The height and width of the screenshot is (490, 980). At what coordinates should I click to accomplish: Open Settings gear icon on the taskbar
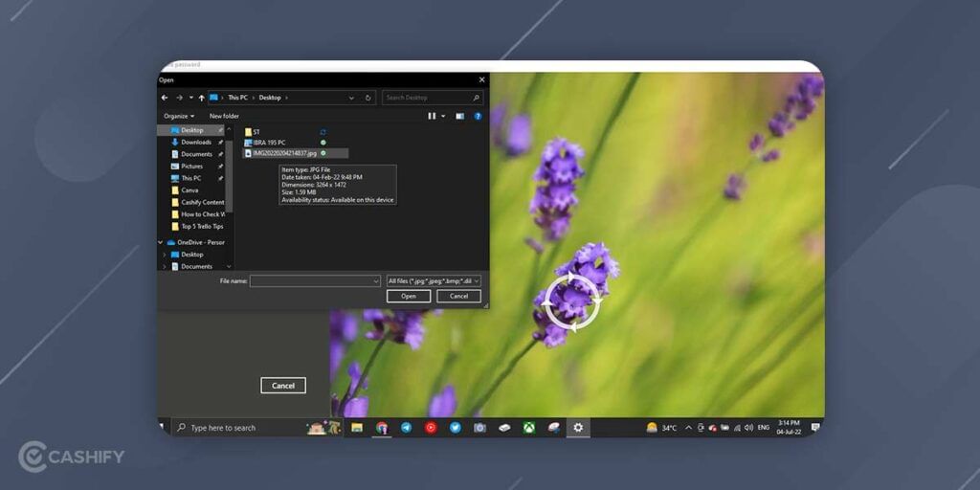(578, 428)
